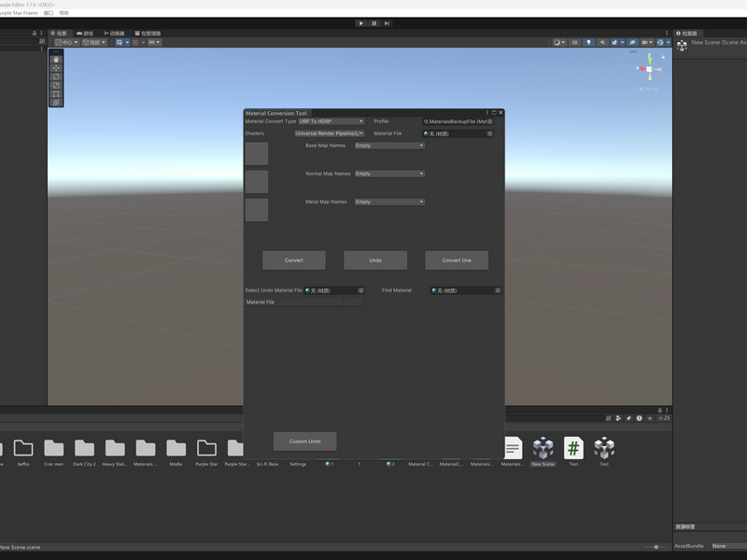Viewport: 747px width, 560px height.
Task: Open the effects dropdown arrow
Action: tap(622, 42)
